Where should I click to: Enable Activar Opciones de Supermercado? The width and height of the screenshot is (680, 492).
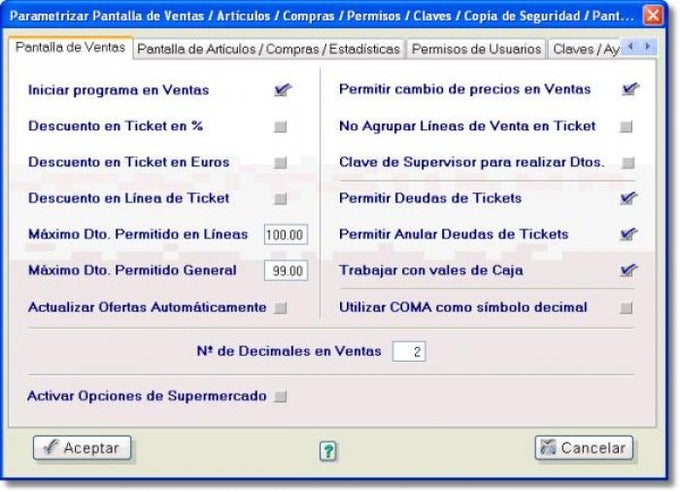(x=280, y=396)
